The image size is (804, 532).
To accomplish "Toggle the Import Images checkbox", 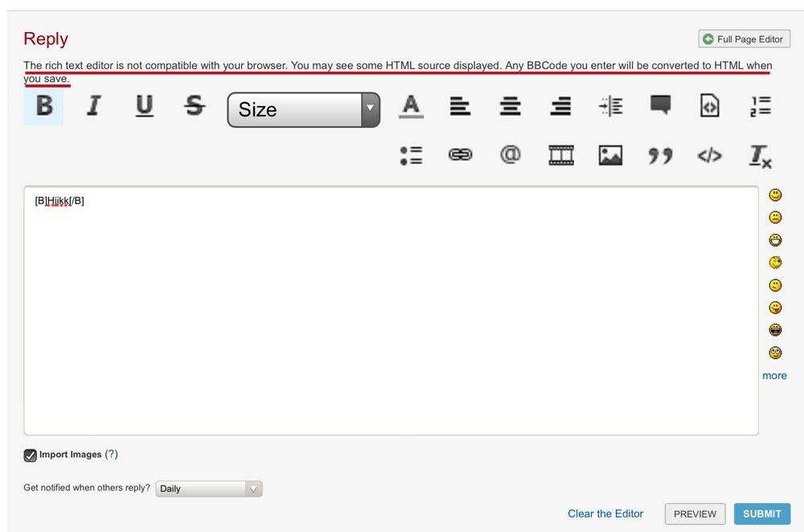I will pyautogui.click(x=31, y=455).
